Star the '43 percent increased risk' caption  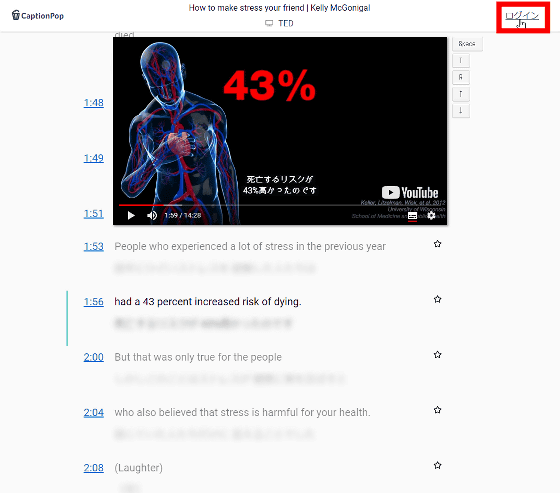tap(438, 299)
